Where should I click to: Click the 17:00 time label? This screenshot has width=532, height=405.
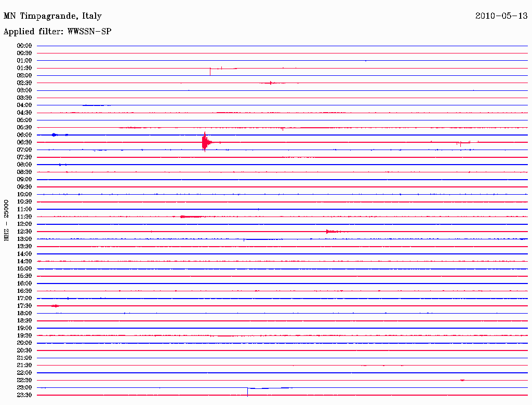pos(24,299)
